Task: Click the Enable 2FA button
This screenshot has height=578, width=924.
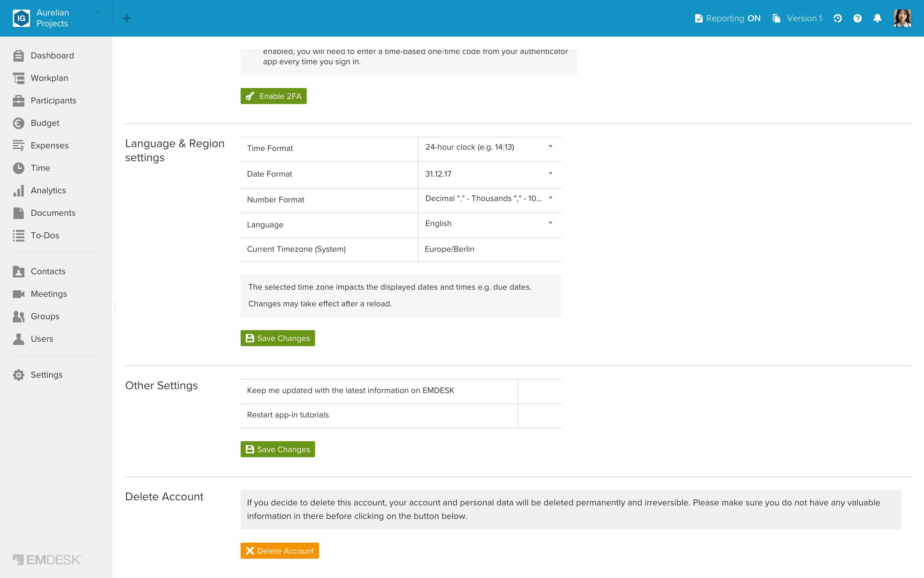Action: click(273, 96)
